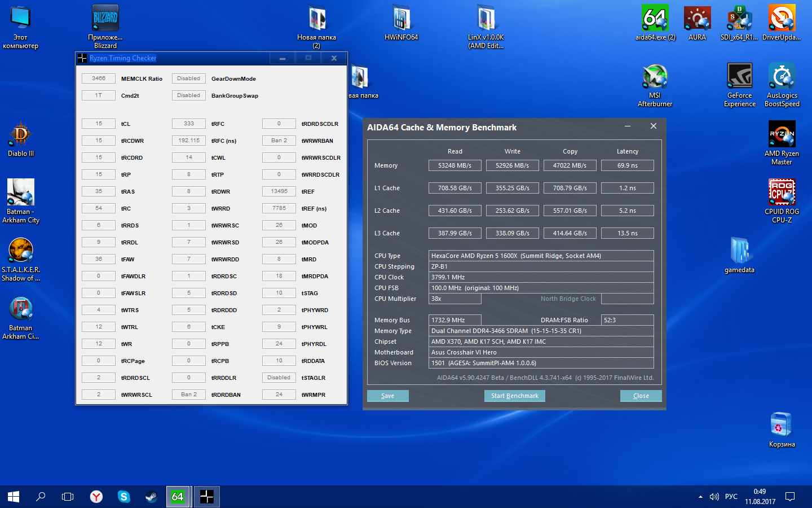Click the tREF value field 13495
The height and width of the screenshot is (508, 812).
click(279, 191)
